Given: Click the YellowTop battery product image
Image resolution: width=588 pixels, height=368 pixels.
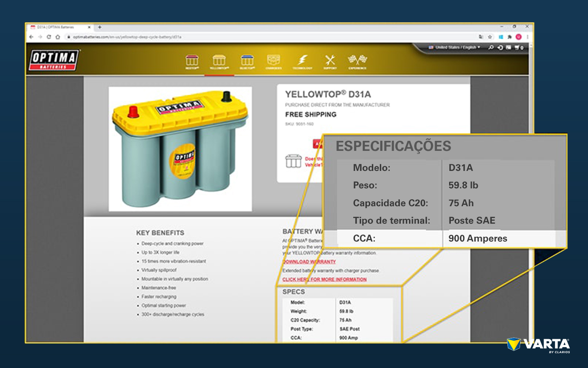Looking at the screenshot, I should (180, 149).
